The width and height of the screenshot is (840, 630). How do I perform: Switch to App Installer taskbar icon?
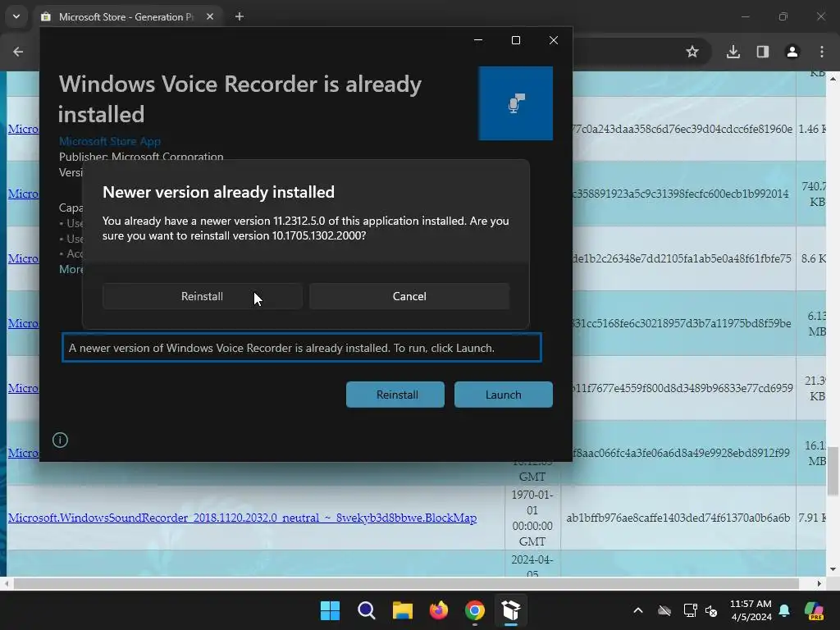pyautogui.click(x=511, y=610)
